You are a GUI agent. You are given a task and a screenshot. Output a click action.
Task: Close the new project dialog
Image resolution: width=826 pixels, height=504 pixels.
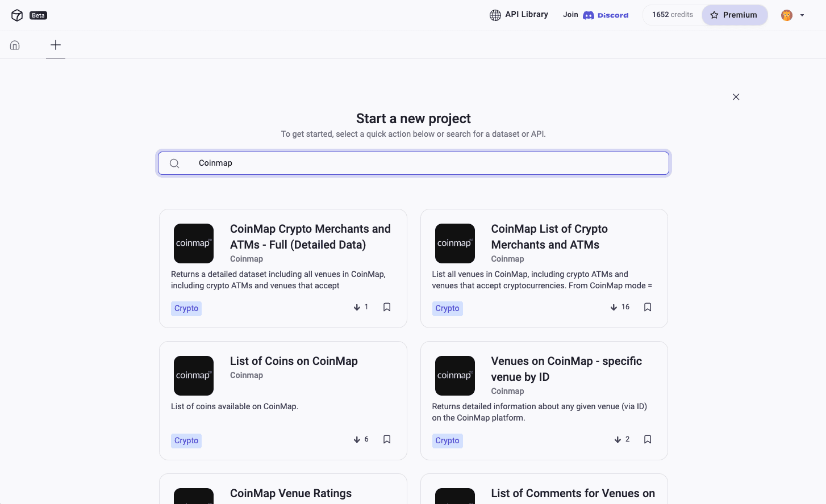(736, 97)
